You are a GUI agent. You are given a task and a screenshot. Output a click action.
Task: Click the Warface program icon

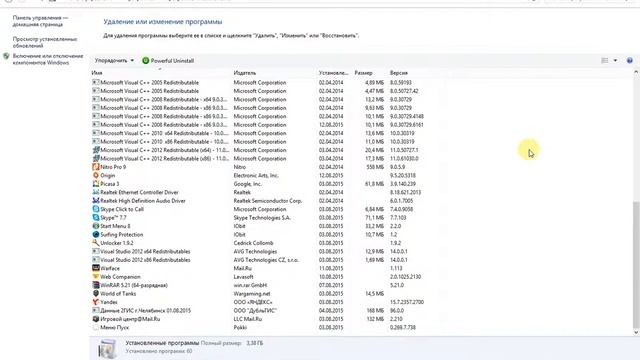click(96, 268)
